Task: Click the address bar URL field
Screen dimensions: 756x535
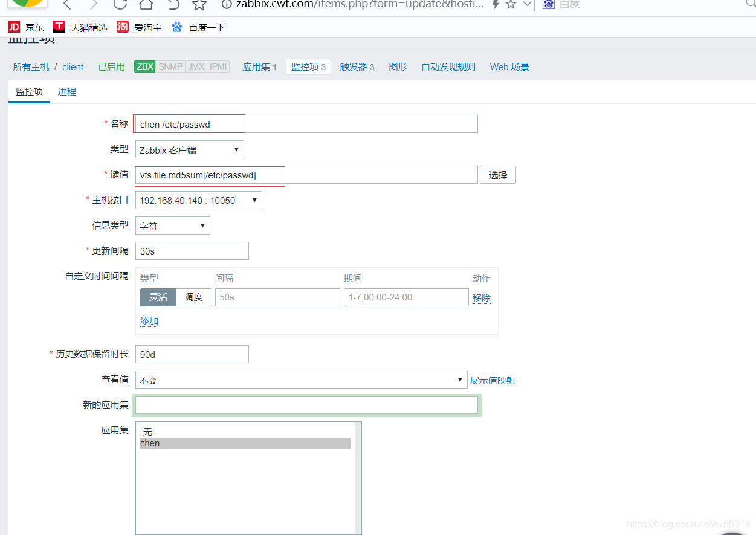Action: tap(359, 5)
